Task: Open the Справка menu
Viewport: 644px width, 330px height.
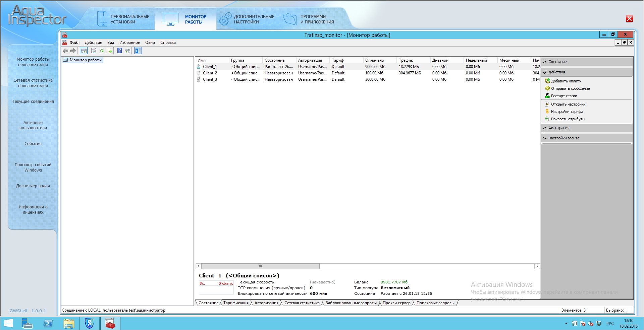Action: [168, 43]
